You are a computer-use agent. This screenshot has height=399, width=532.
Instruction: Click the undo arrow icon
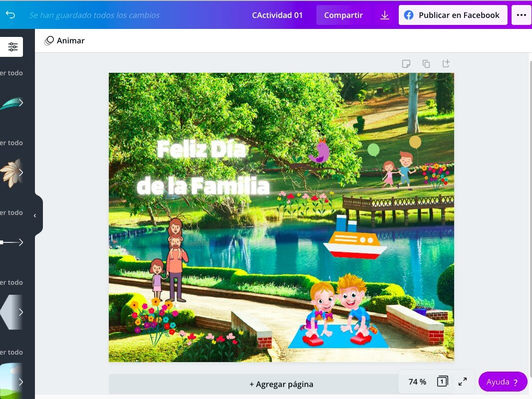coord(10,15)
